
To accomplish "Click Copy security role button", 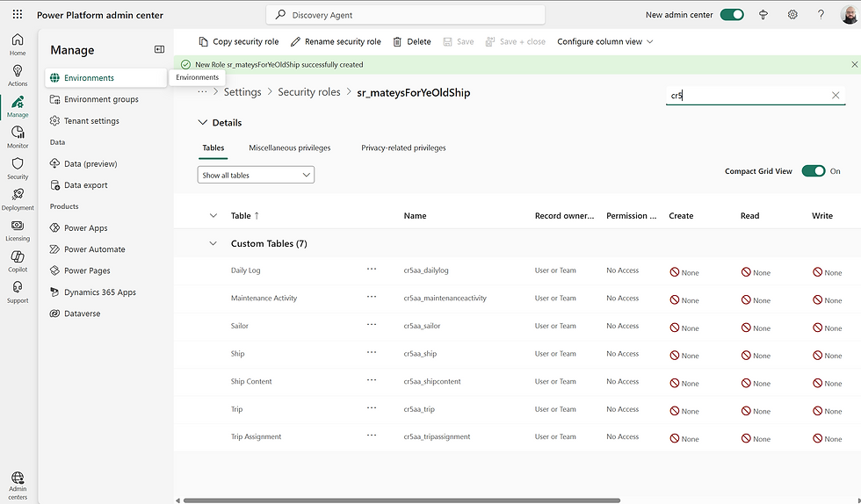I will coord(238,42).
